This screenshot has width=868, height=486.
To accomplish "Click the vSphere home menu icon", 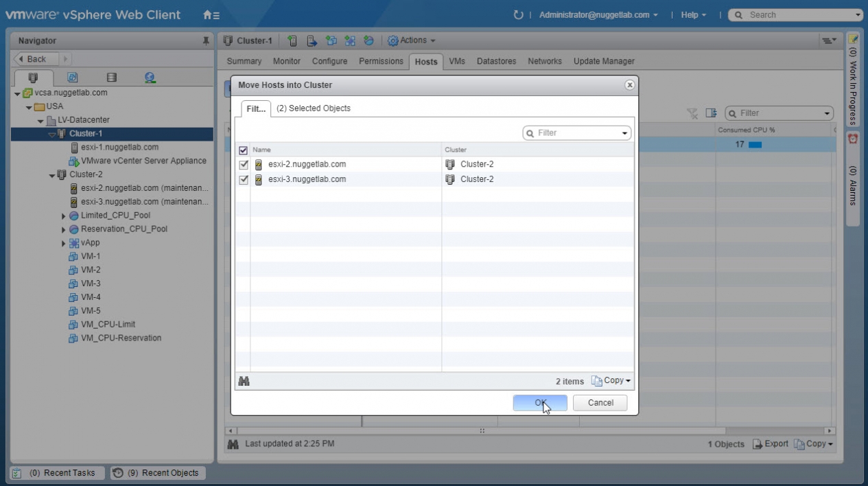I will point(211,15).
